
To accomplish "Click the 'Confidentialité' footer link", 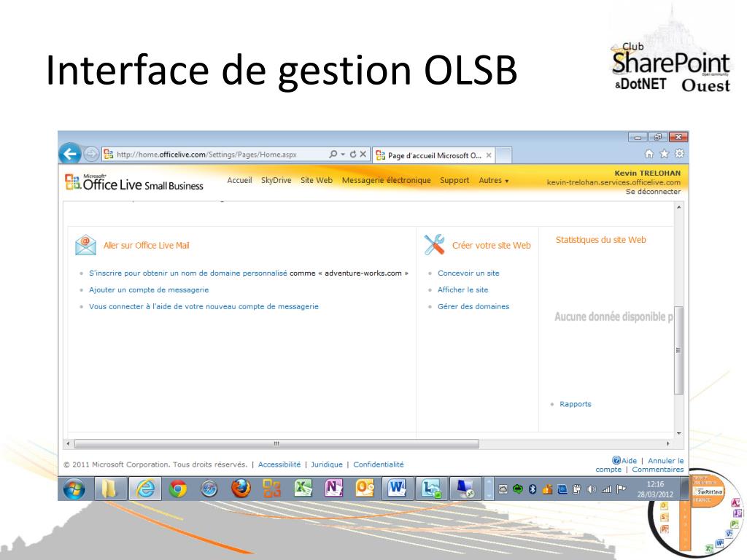I will tap(379, 464).
